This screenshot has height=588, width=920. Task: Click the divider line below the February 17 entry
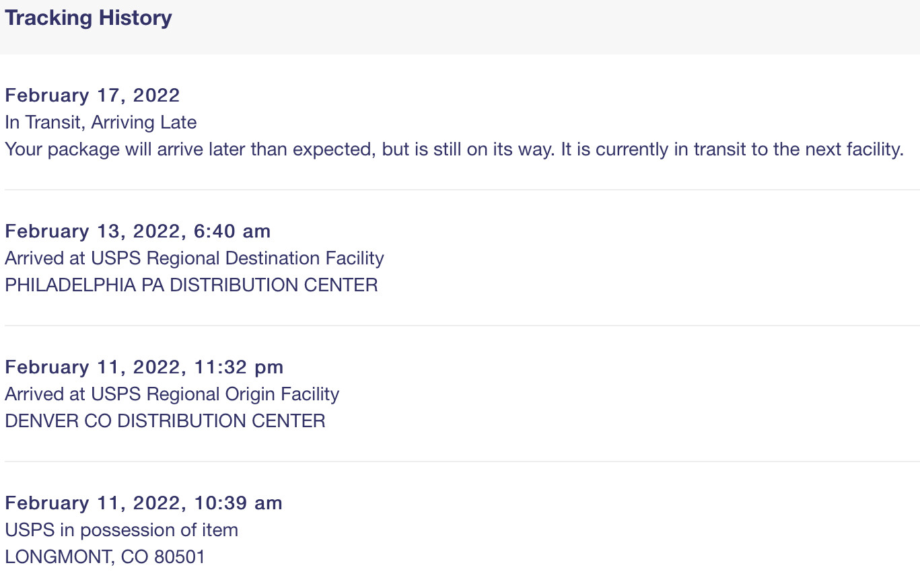(462, 190)
